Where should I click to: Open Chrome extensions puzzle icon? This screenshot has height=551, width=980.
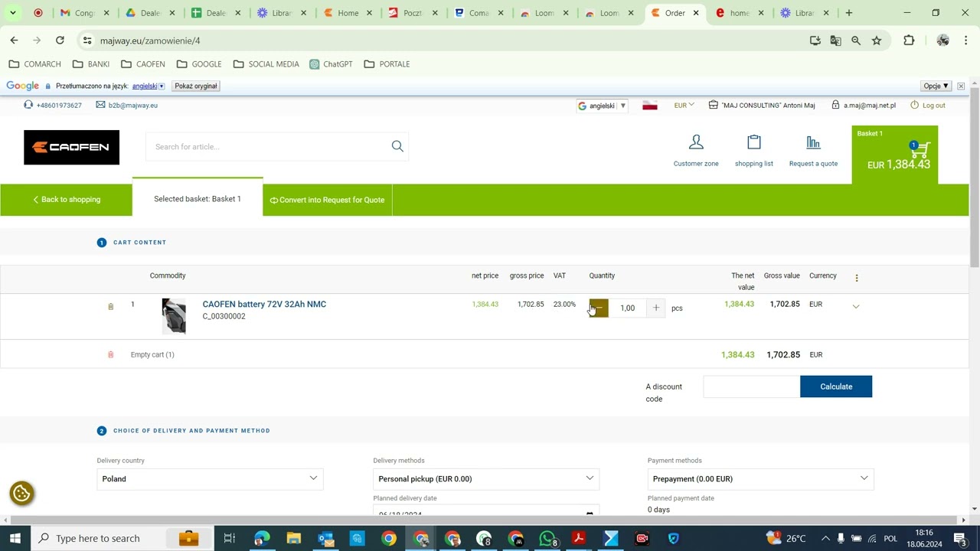(909, 41)
